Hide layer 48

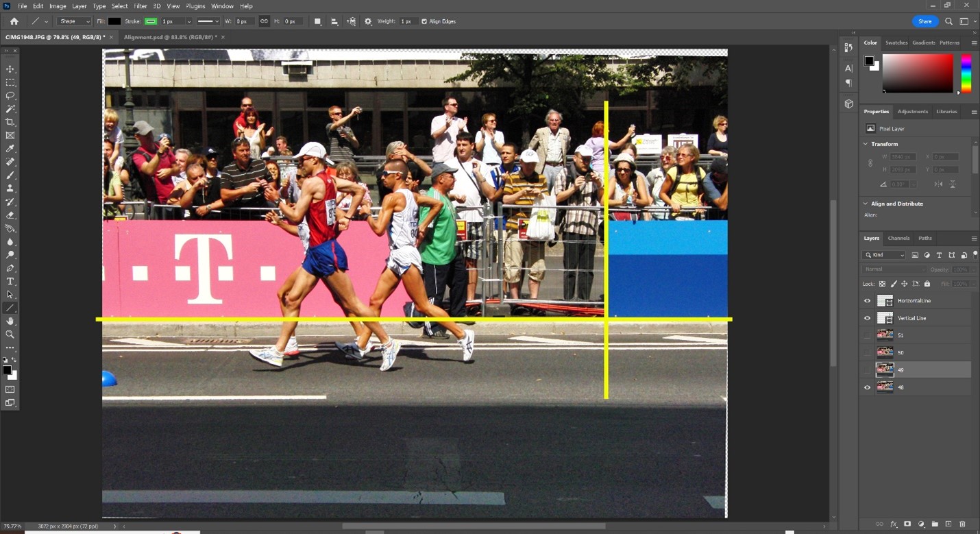pos(867,387)
